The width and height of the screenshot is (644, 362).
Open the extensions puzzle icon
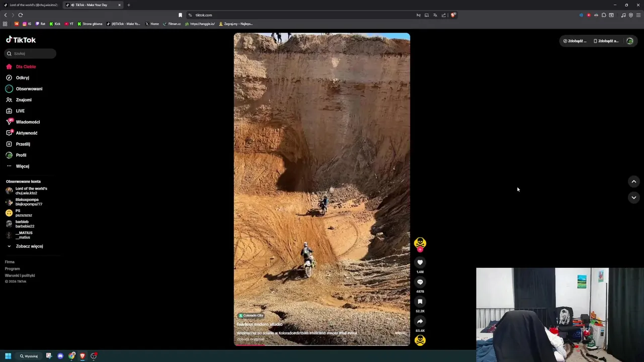tap(604, 15)
